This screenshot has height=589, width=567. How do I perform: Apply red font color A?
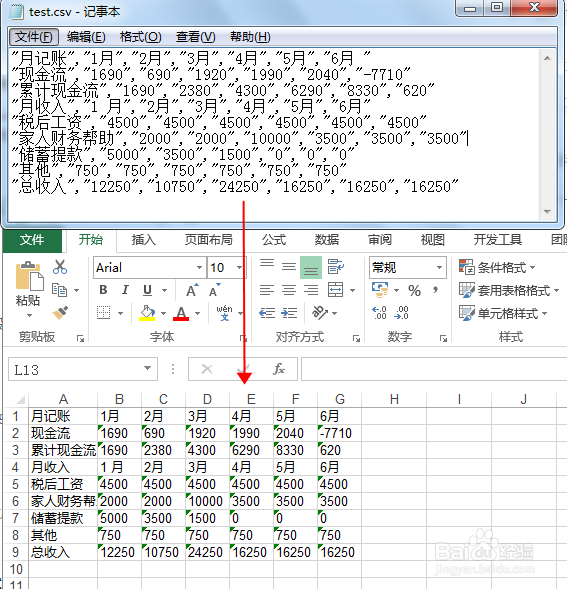[181, 313]
